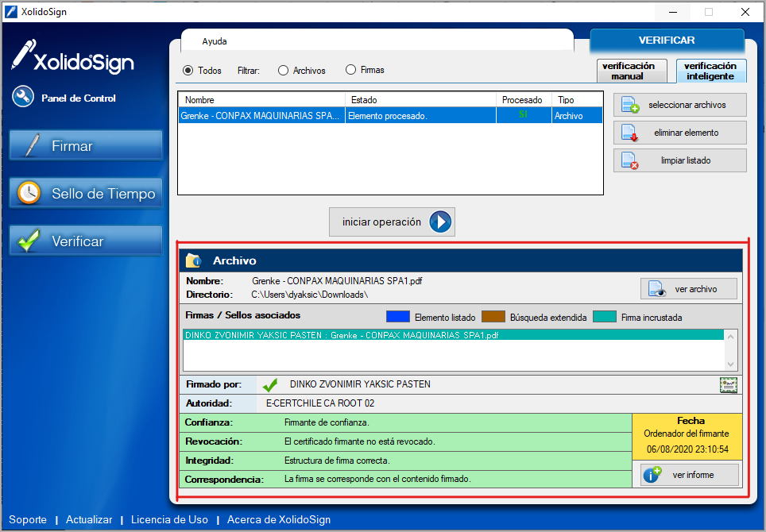Close the XolidoSign window
Viewport: 766px width, 532px height.
click(x=745, y=12)
